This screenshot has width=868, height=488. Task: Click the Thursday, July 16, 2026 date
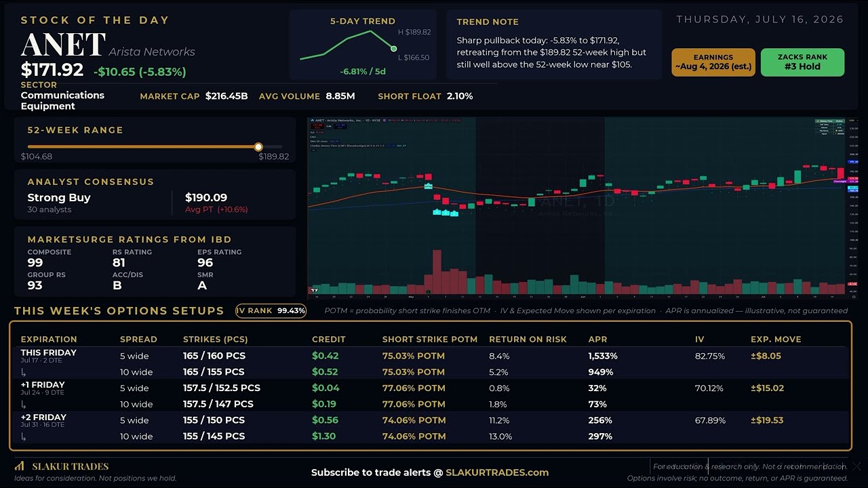point(760,20)
